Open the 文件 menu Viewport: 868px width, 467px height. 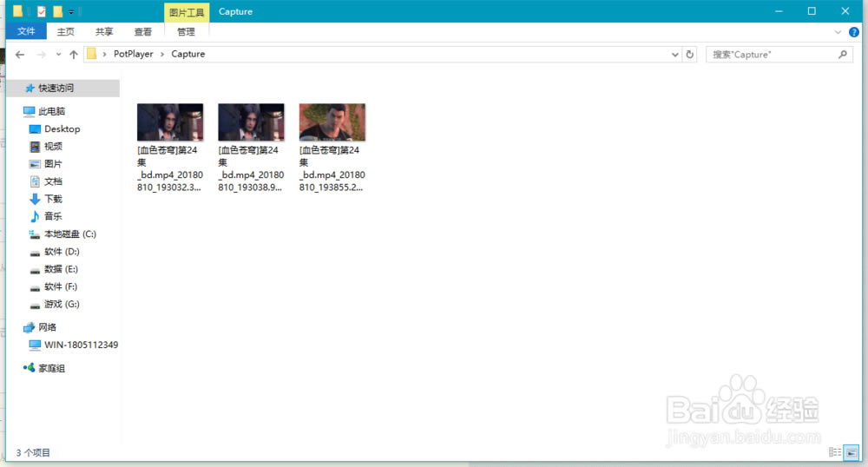(26, 31)
